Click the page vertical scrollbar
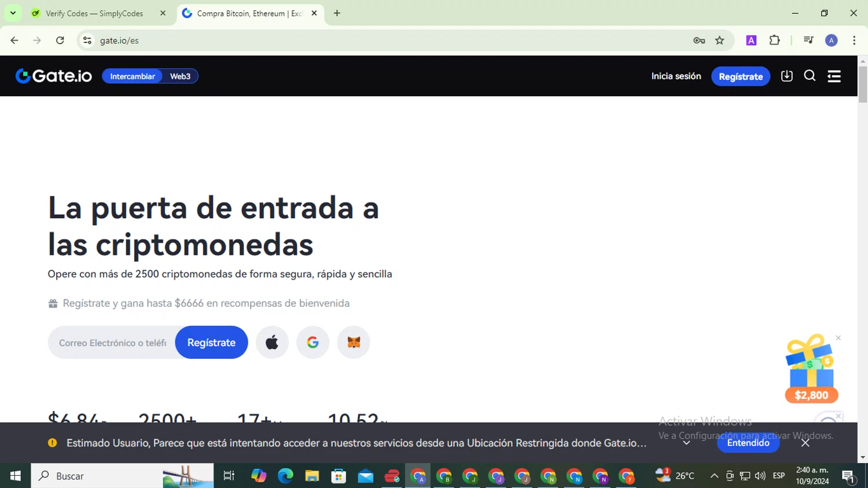 pyautogui.click(x=863, y=85)
